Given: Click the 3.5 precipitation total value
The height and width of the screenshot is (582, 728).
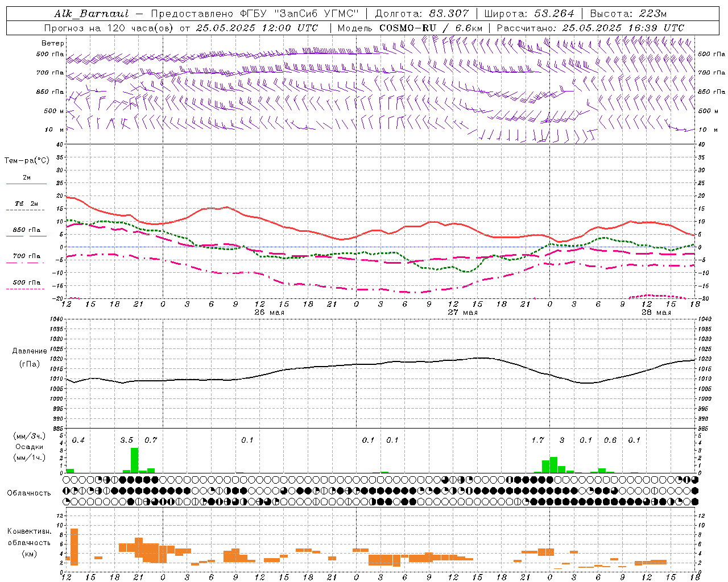Looking at the screenshot, I should point(127,440).
